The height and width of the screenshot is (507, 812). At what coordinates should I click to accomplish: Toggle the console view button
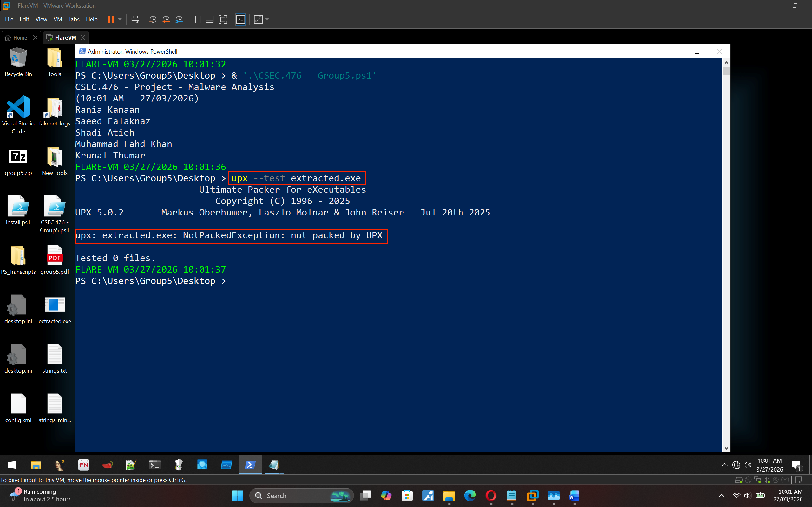coord(240,19)
